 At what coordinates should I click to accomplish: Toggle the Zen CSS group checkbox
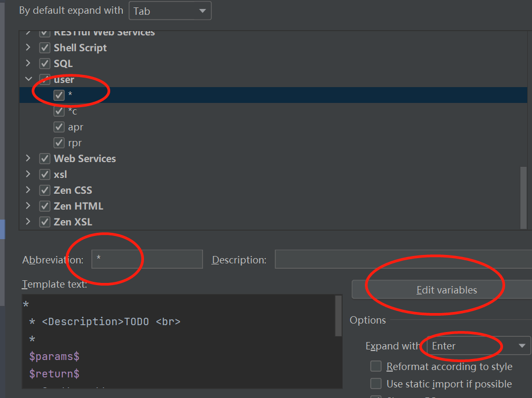click(x=45, y=190)
